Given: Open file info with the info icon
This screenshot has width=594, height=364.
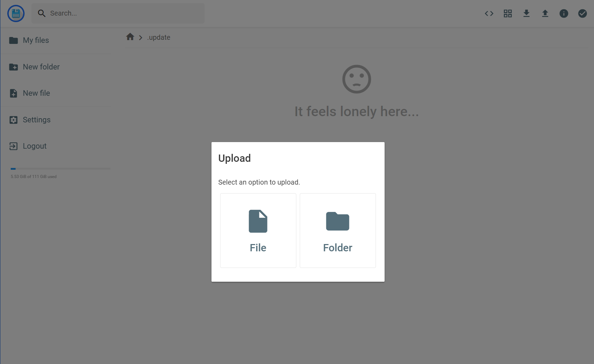Looking at the screenshot, I should [564, 13].
